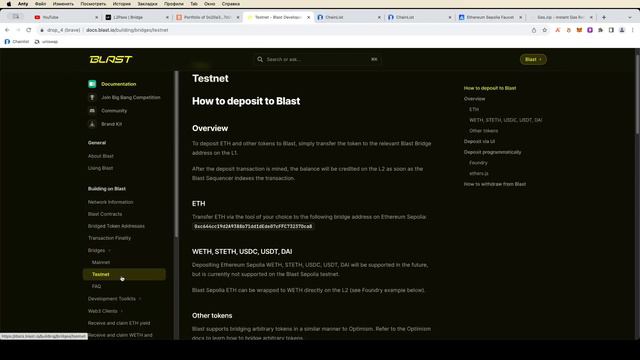Open the profile avatar menu
This screenshot has height=360, width=640.
pyautogui.click(x=622, y=30)
